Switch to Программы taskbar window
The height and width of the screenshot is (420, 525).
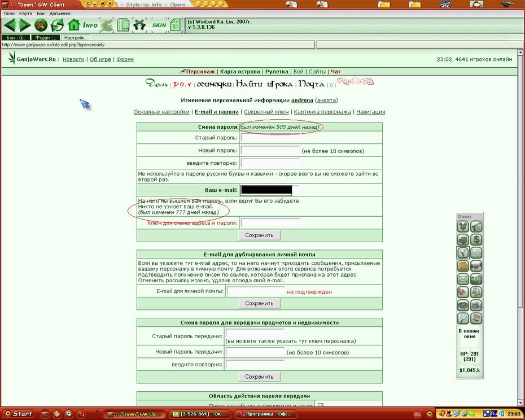coord(265,414)
